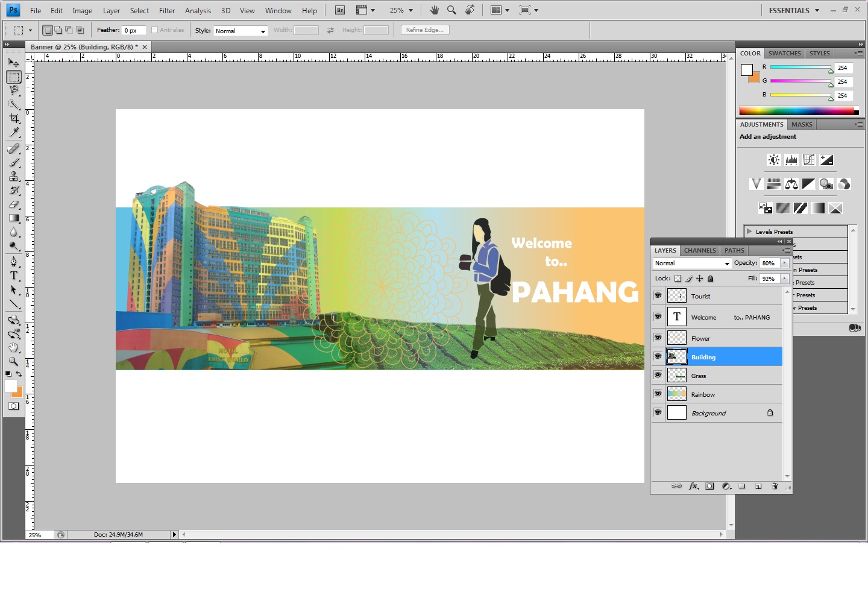Screen dimensions: 868x615
Task: Hide the Grass layer
Action: 658,375
